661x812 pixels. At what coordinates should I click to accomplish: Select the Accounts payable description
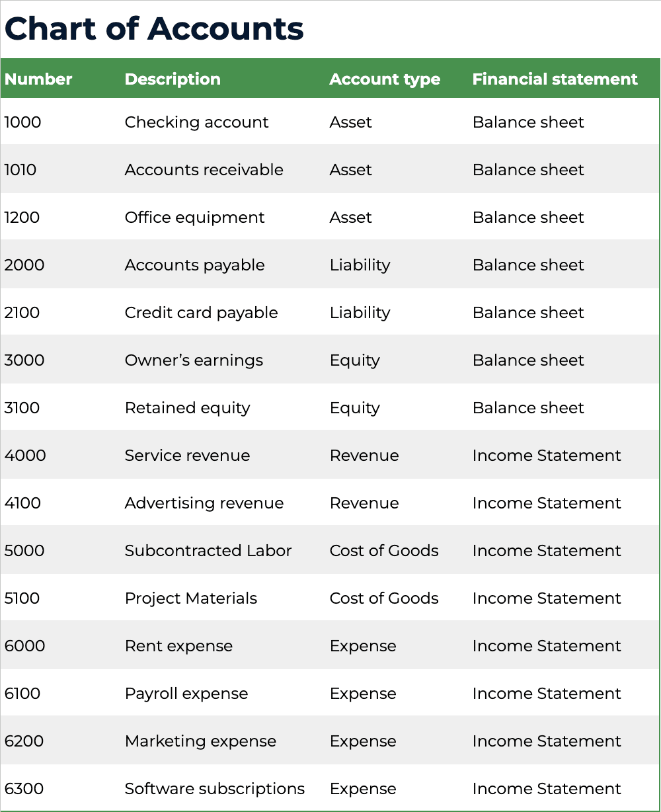(194, 265)
